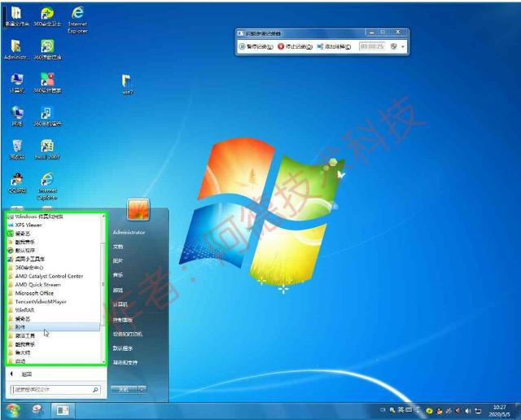Click the Show desktop strip beside the clock

pos(518,411)
